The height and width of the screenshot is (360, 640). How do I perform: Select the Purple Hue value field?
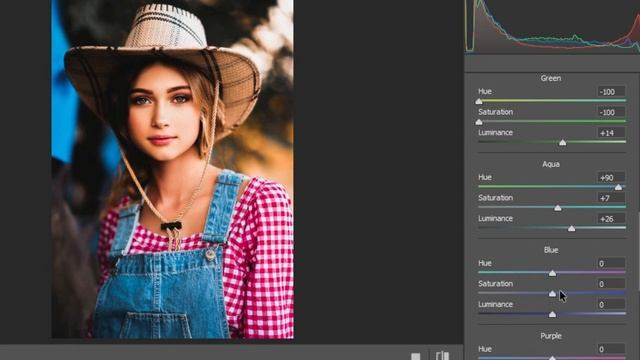(611, 349)
